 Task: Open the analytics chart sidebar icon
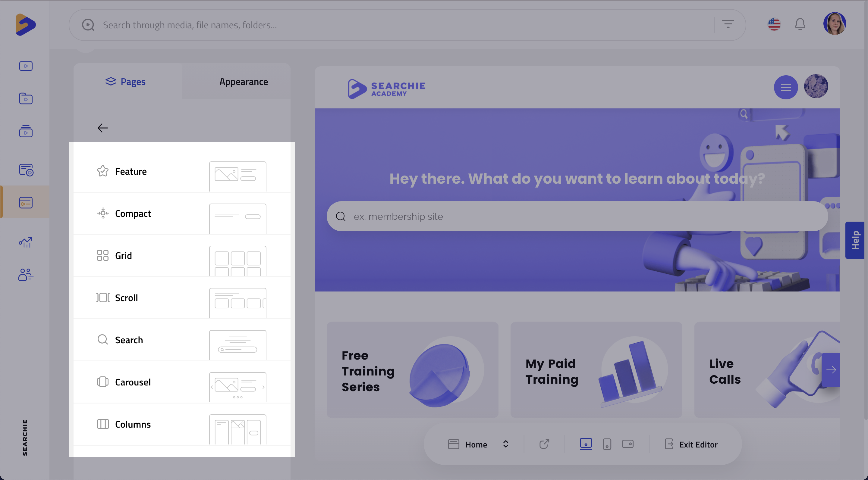point(26,242)
